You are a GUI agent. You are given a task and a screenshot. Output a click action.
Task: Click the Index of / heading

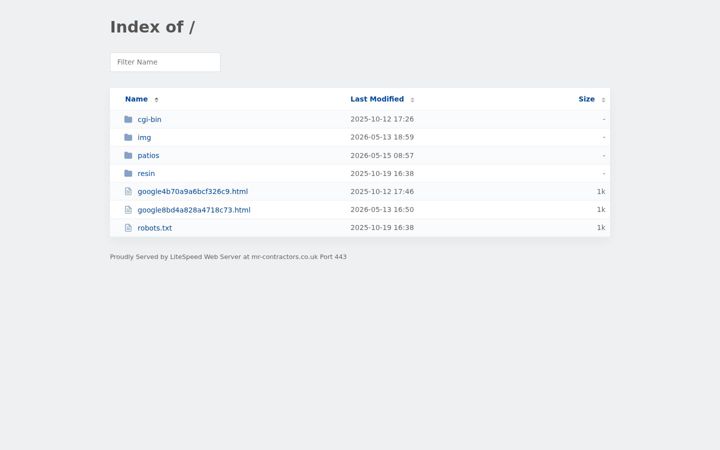(152, 27)
